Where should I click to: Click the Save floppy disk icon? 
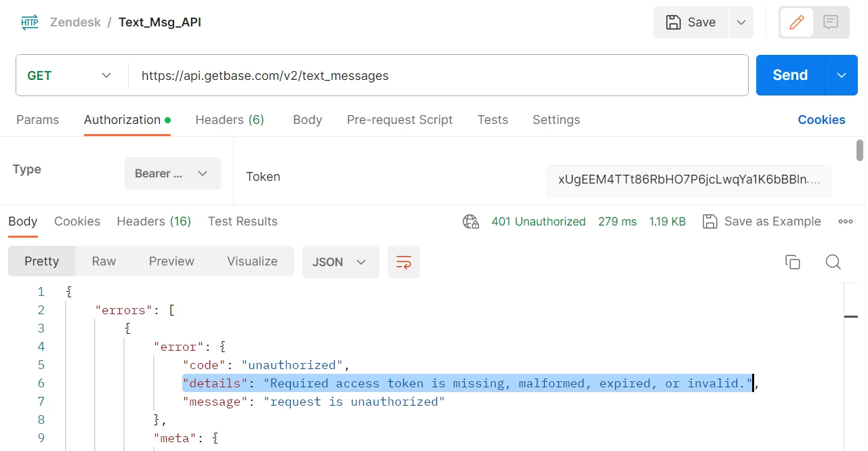[674, 22]
